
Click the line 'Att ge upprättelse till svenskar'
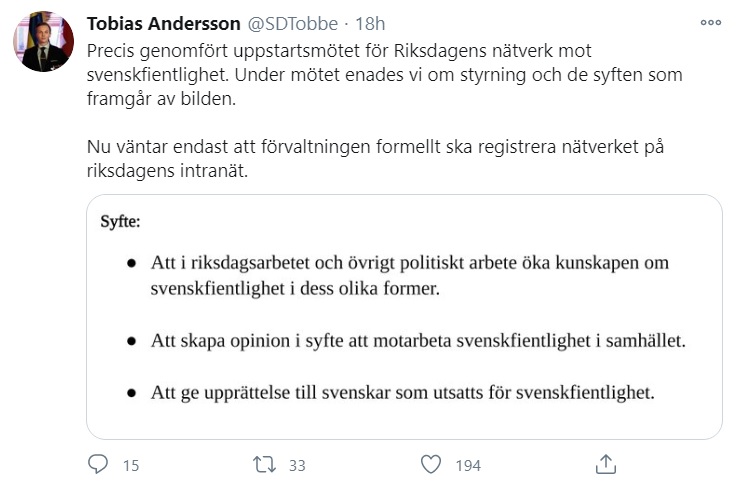point(404,392)
